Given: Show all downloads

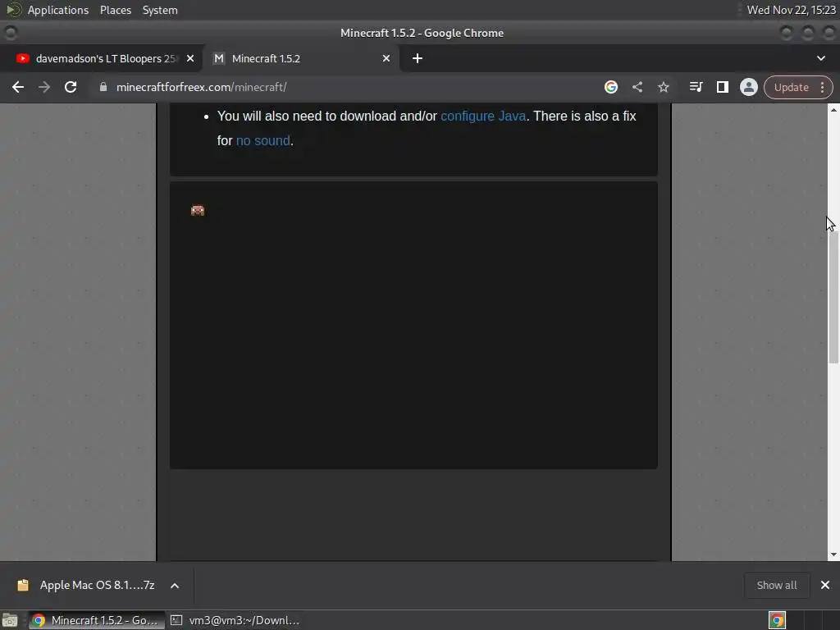Looking at the screenshot, I should click(x=776, y=585).
